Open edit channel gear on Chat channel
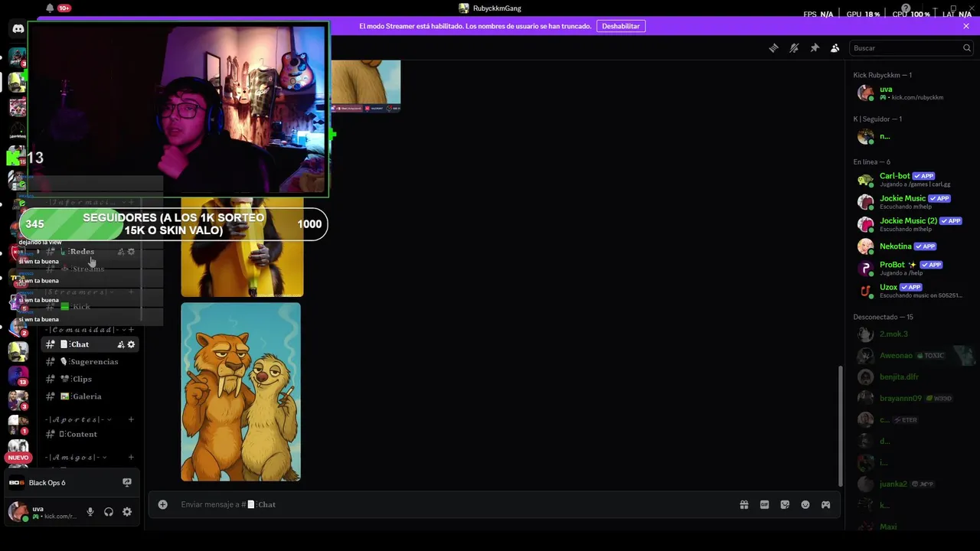Viewport: 980px width, 551px height. 131,344
